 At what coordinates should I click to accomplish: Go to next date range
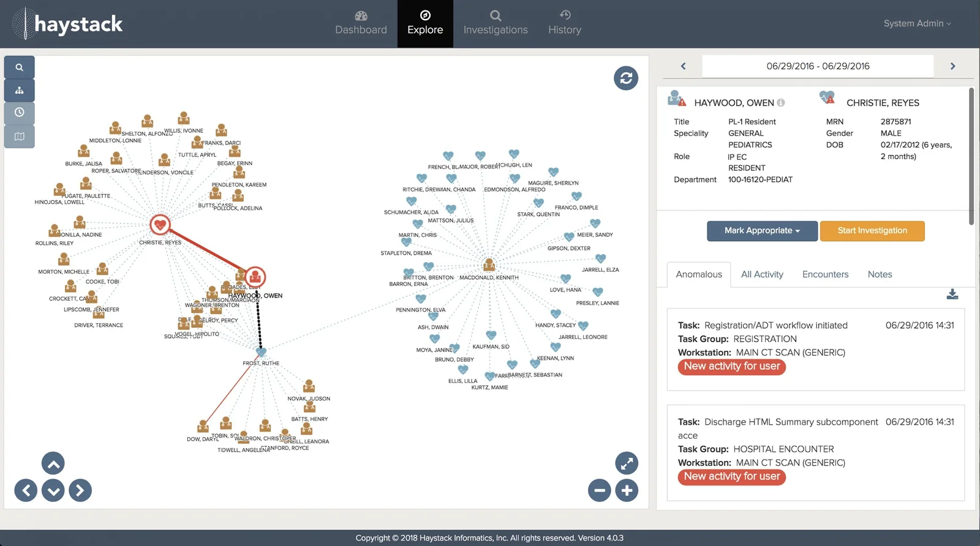pos(952,66)
